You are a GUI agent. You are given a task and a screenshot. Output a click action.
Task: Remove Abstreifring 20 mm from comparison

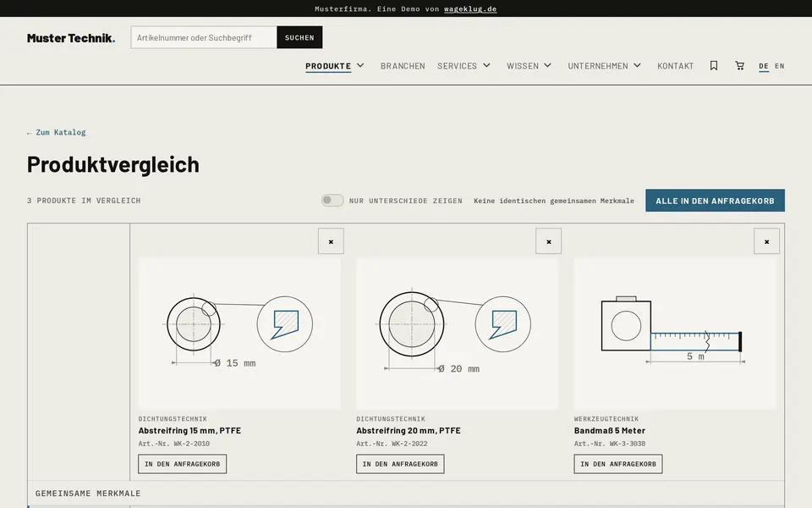(x=548, y=241)
